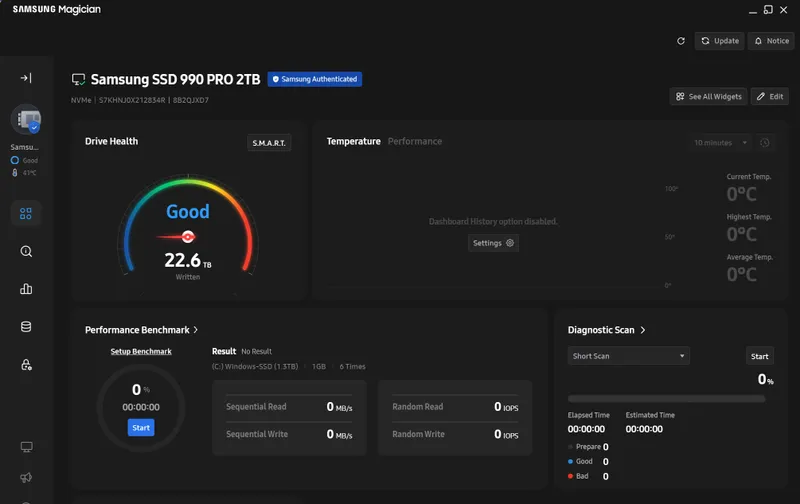This screenshot has width=800, height=504.
Task: Open the 10 minutes time range dropdown
Action: 720,143
